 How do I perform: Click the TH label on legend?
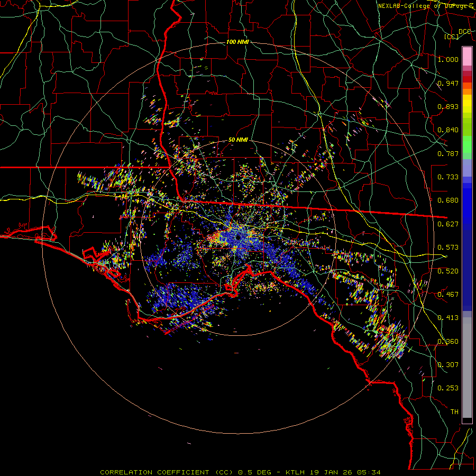click(x=454, y=412)
